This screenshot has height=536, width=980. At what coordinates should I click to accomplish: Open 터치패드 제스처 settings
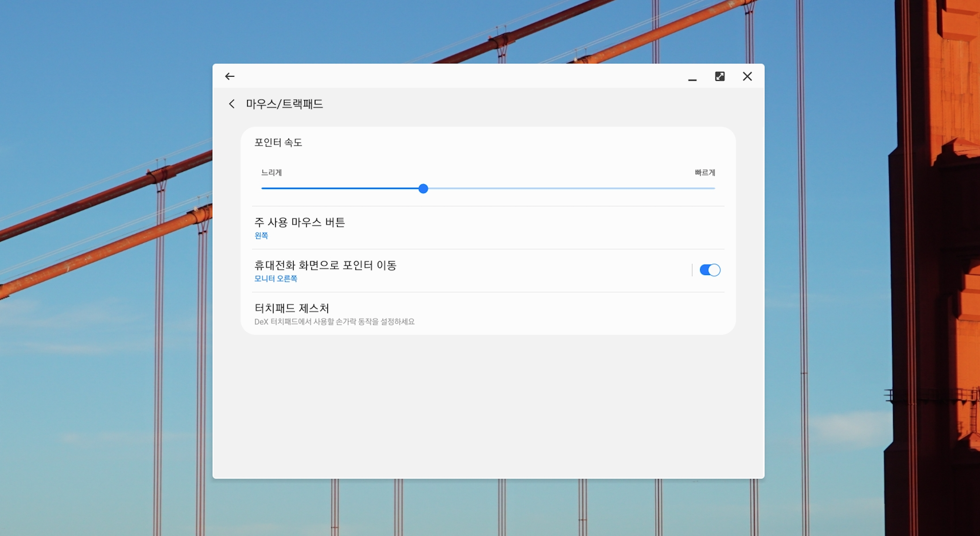[x=291, y=308]
